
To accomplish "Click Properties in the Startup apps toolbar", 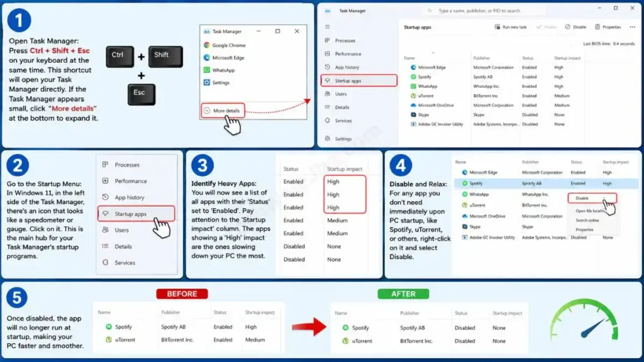I will [608, 27].
